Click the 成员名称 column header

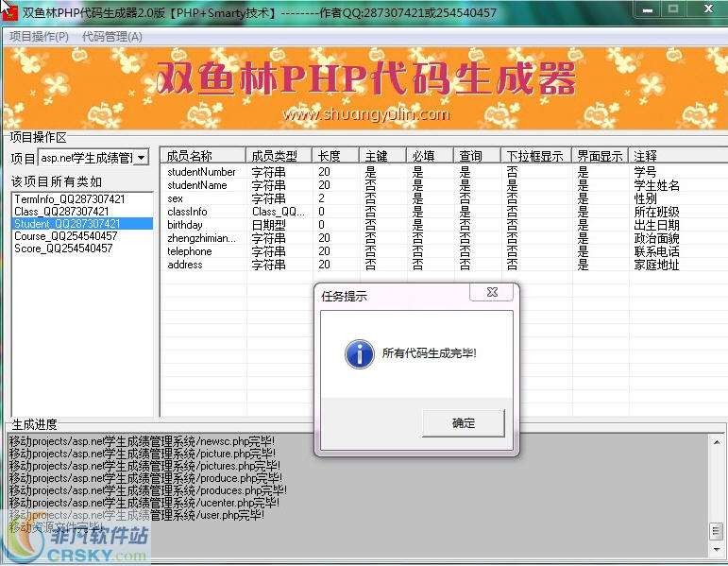coord(203,156)
